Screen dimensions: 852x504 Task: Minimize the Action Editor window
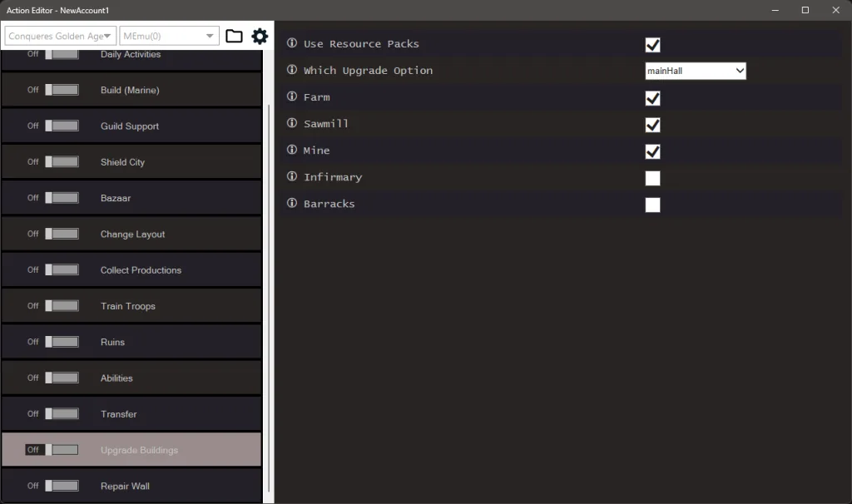click(775, 10)
